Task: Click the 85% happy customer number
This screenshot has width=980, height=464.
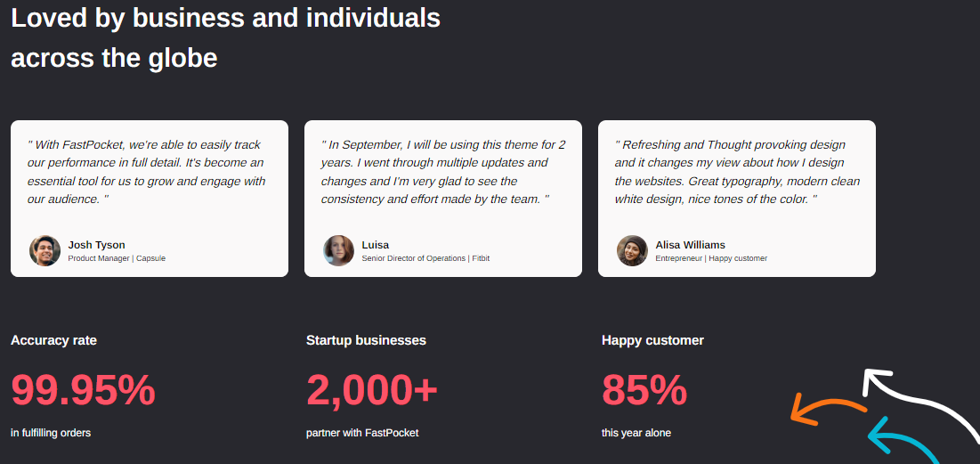Action: [644, 390]
